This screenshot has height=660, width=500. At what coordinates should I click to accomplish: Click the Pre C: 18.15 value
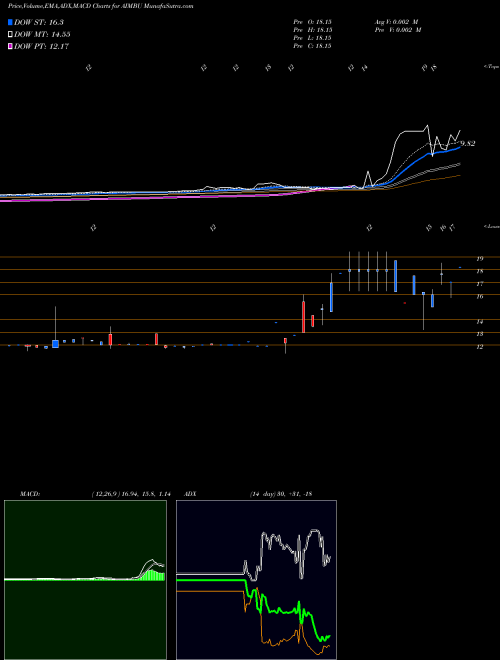coord(312,46)
